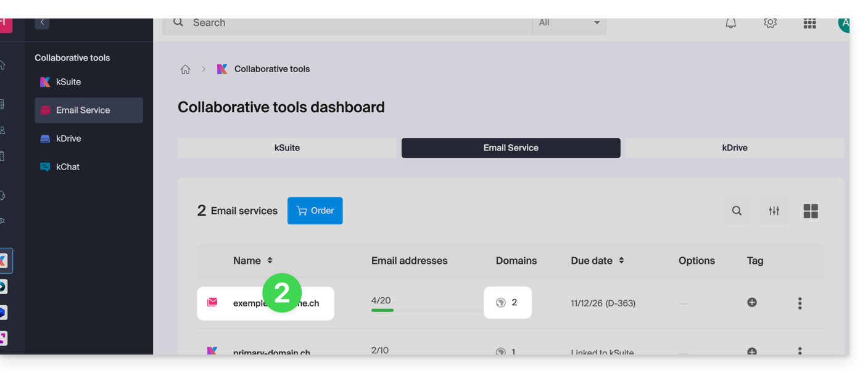Add tag to exemple email service row

pos(751,303)
